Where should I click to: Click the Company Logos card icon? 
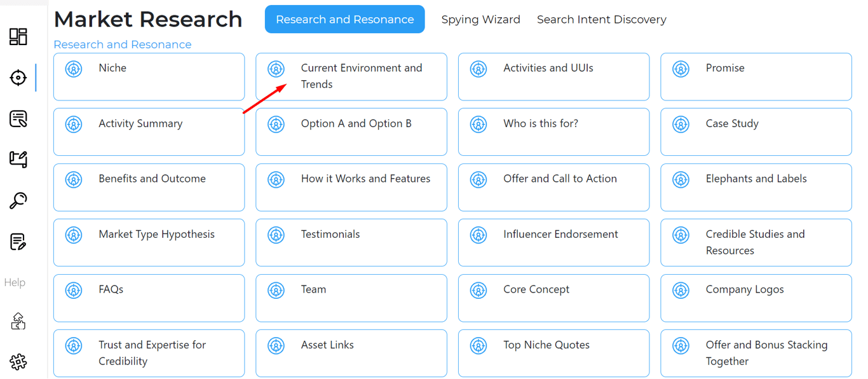681,290
